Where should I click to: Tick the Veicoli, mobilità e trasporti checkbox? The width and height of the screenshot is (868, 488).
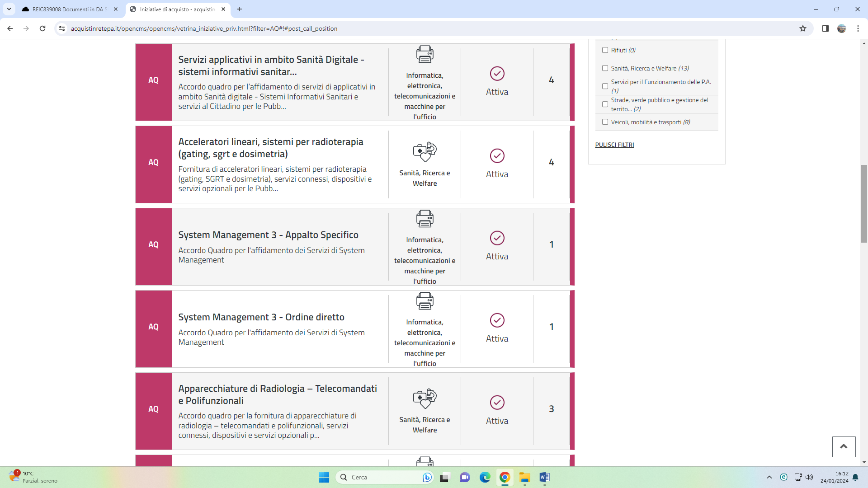[605, 122]
